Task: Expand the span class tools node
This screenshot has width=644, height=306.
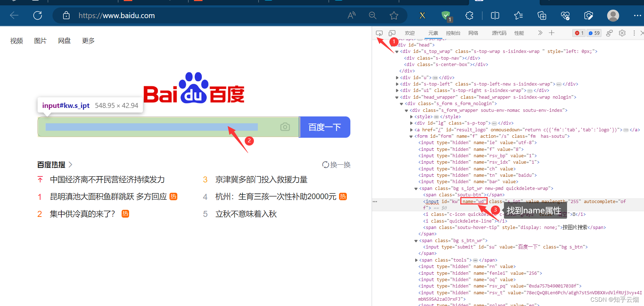Action: (x=416, y=260)
